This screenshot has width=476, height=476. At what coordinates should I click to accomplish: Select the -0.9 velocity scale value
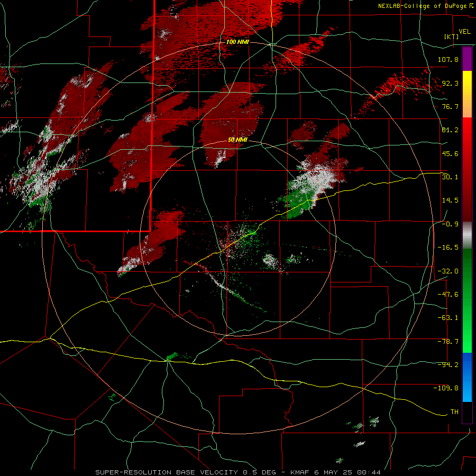click(x=450, y=224)
